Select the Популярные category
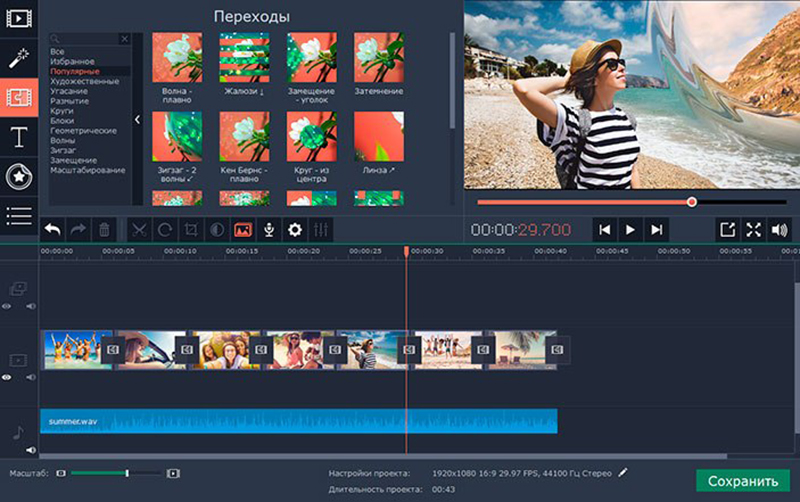 pyautogui.click(x=74, y=71)
